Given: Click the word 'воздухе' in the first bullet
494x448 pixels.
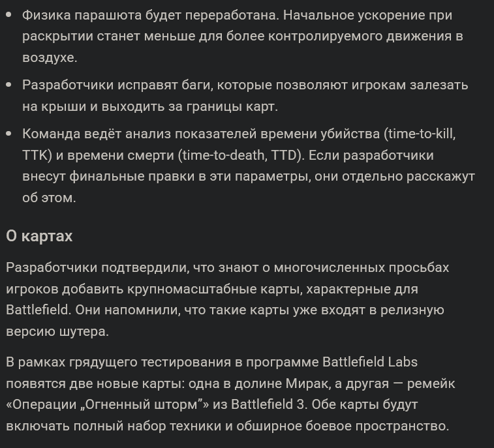Looking at the screenshot, I should click(48, 57).
